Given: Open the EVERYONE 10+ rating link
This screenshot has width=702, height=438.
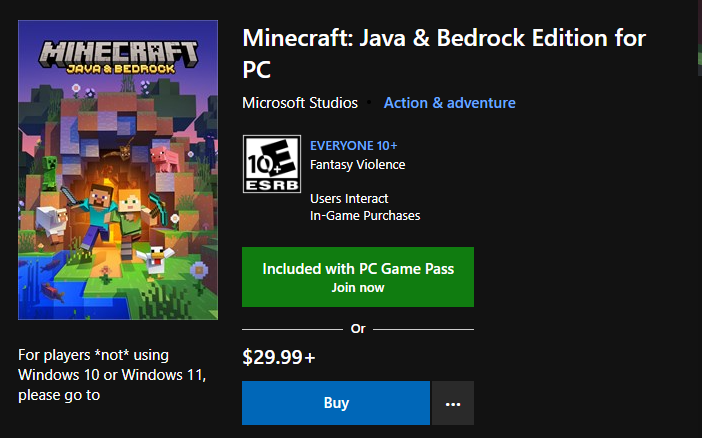Looking at the screenshot, I should (354, 146).
